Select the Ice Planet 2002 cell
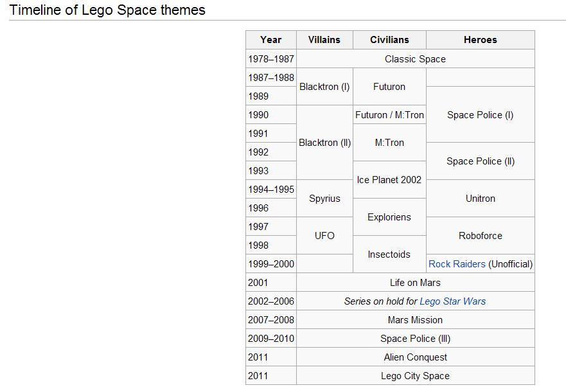Image resolution: width=566 pixels, height=392 pixels. click(x=389, y=180)
